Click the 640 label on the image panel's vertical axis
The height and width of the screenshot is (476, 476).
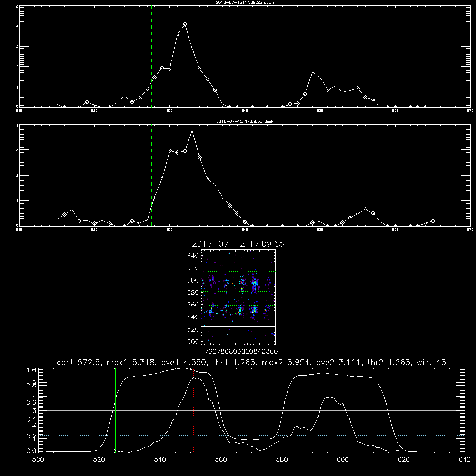click(x=193, y=256)
